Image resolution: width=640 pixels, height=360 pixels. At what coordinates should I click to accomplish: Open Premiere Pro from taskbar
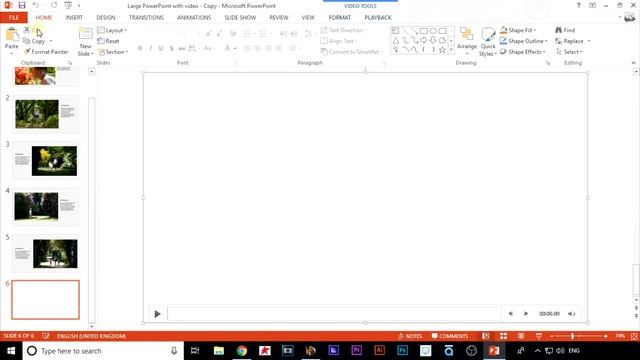point(356,350)
